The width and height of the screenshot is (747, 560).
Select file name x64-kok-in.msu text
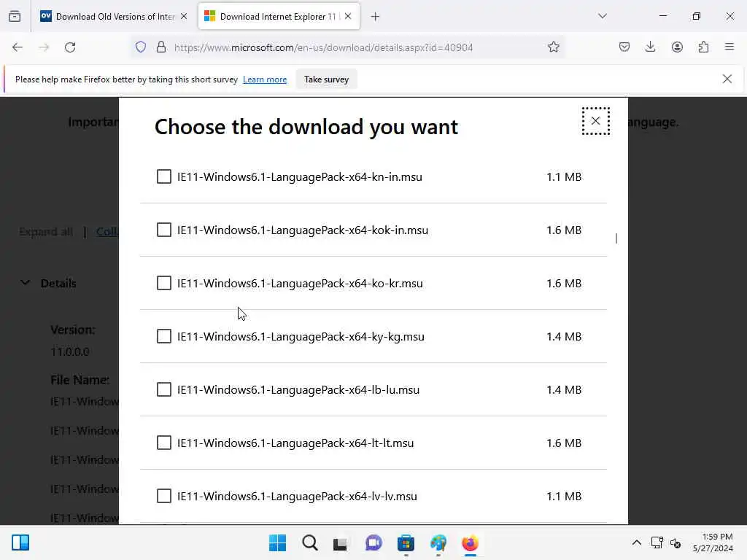(303, 230)
